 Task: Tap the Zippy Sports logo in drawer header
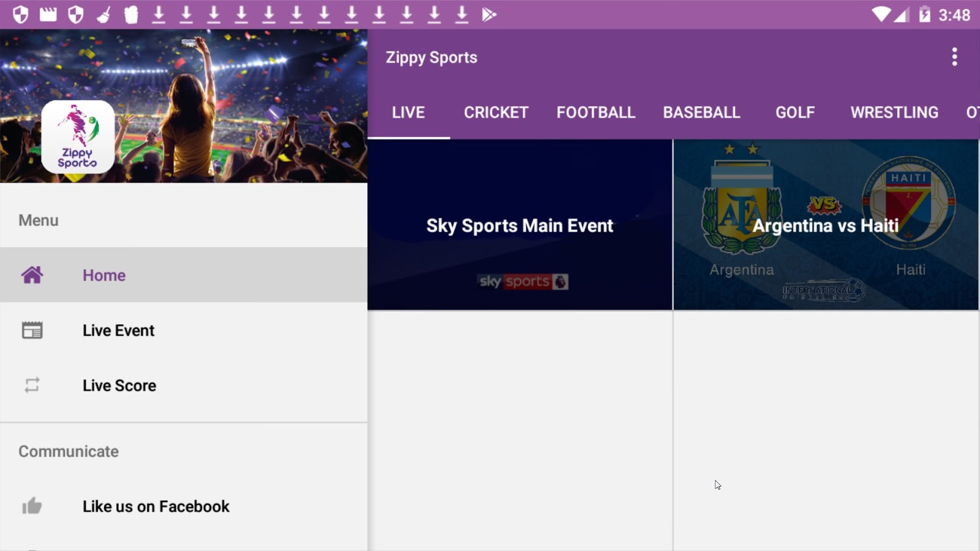(78, 137)
